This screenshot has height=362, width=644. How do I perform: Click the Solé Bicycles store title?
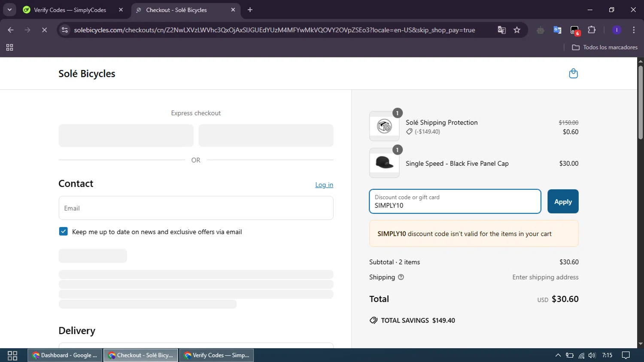87,73
